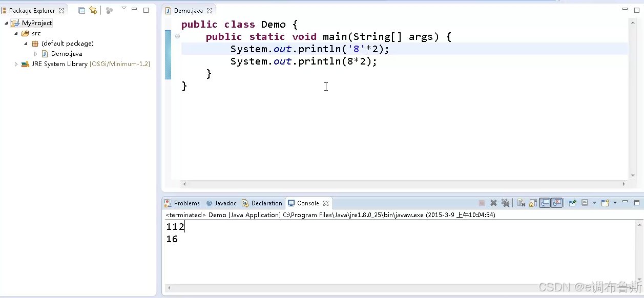The height and width of the screenshot is (298, 644).
Task: Toggle Pin Console icon
Action: 573,203
